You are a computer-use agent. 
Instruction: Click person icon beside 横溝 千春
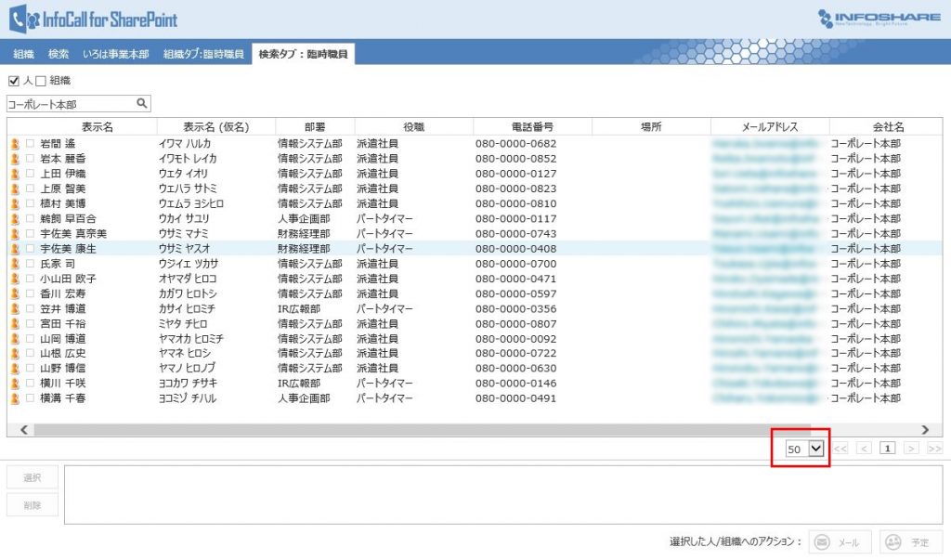point(15,398)
